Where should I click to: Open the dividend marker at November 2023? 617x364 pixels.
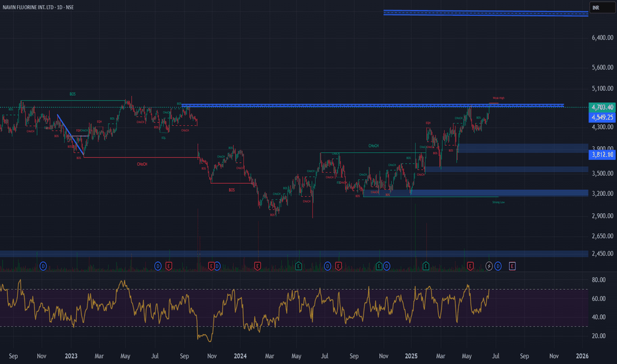click(217, 267)
